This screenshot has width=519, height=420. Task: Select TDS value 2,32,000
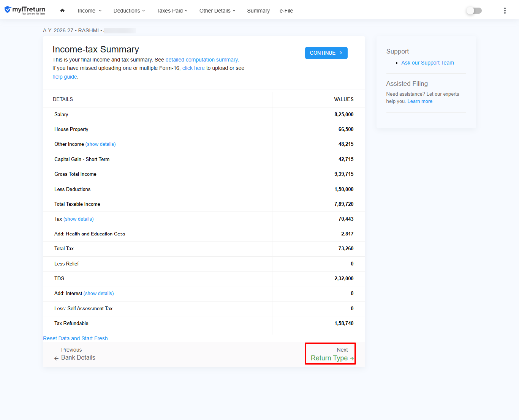[x=344, y=279]
